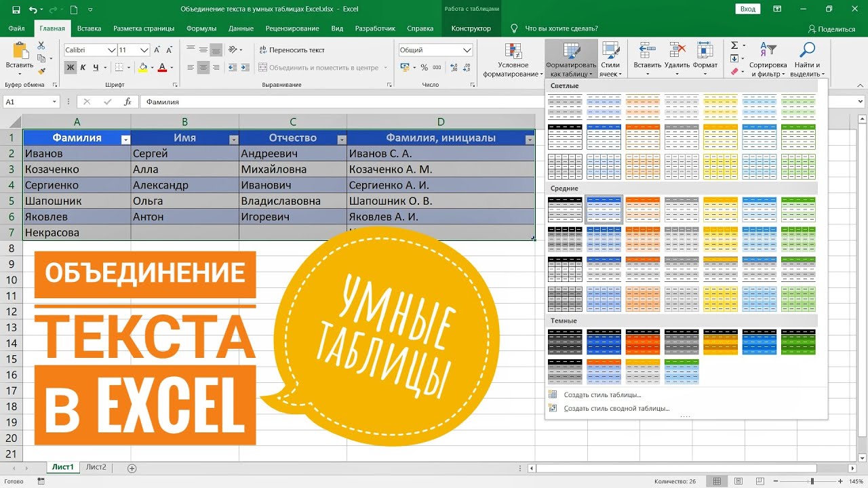
Task: Switch to the Конструктор tab
Action: (x=471, y=28)
